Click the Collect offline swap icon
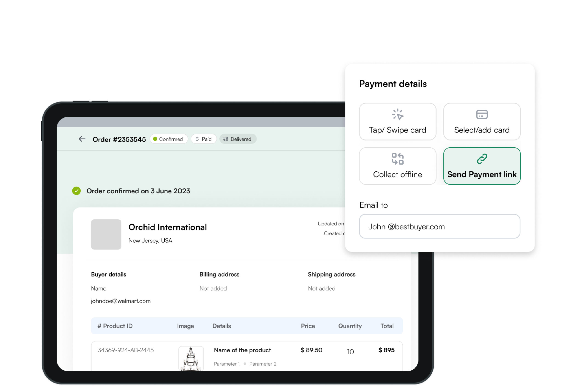This screenshot has width=588, height=386. click(x=397, y=159)
